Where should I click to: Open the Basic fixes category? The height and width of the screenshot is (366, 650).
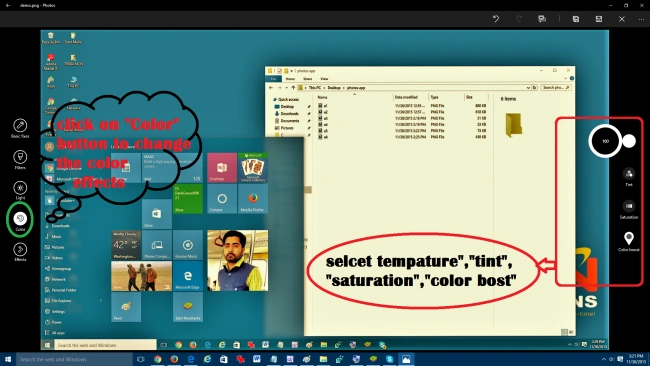click(20, 128)
